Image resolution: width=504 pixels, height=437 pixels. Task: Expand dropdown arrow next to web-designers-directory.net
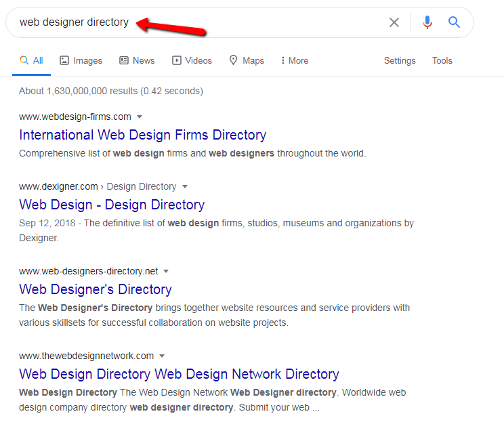click(x=166, y=272)
